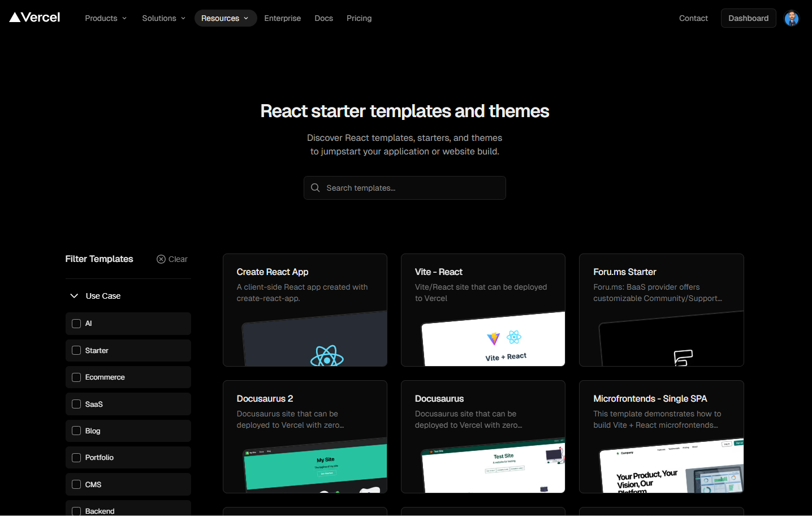Check the Backend filter checkbox
812x516 pixels.
click(76, 511)
